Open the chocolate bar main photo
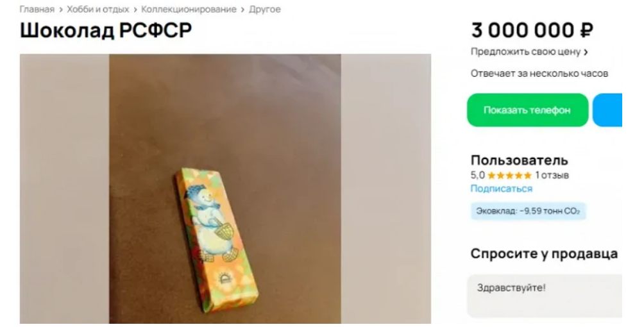Viewport: 644px width, 327px height. point(225,189)
